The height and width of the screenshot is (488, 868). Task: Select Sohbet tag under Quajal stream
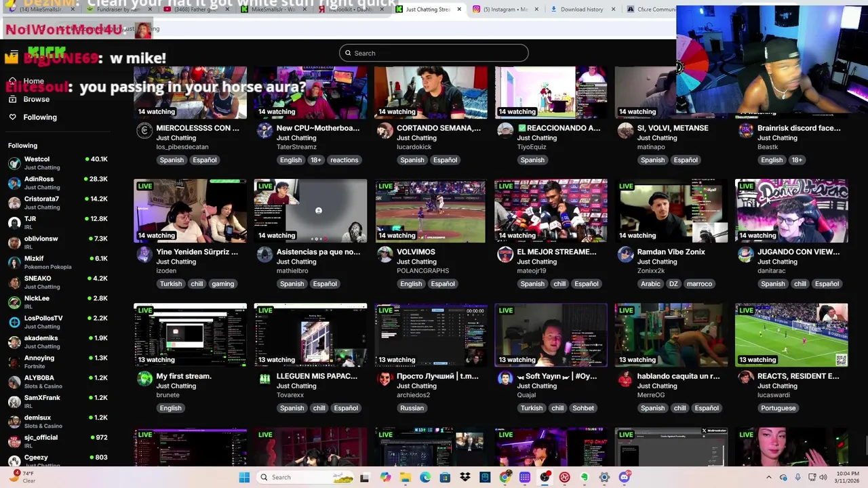point(583,408)
